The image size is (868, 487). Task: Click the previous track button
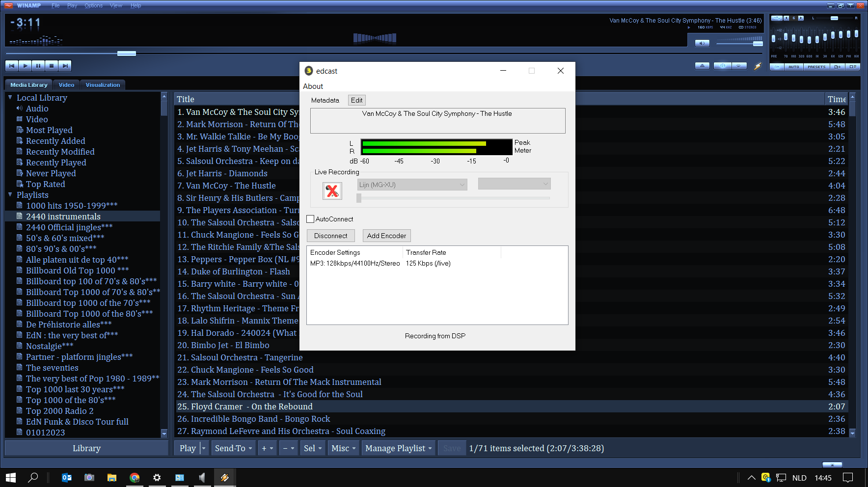tap(12, 66)
